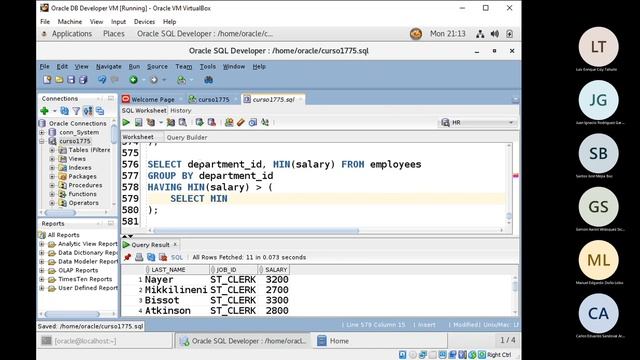Image resolution: width=640 pixels, height=360 pixels.
Task: Create a new file with the New icon
Action: pos(47,80)
